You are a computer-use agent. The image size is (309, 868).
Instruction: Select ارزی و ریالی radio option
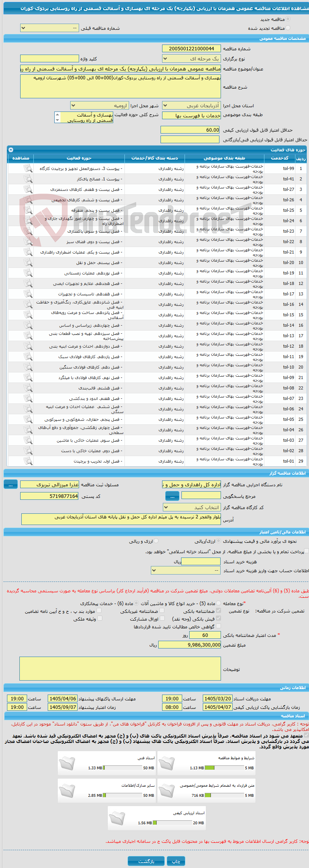[156, 541]
